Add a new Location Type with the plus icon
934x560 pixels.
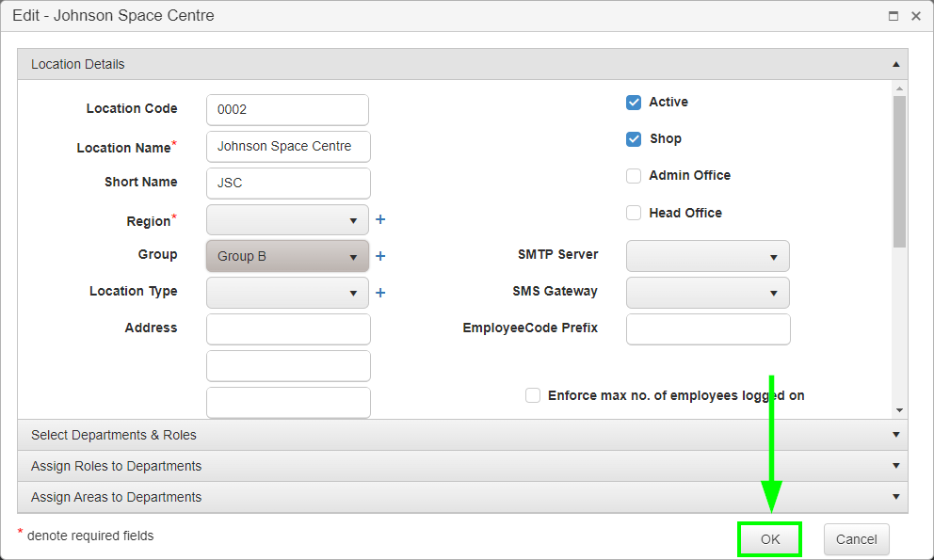380,293
